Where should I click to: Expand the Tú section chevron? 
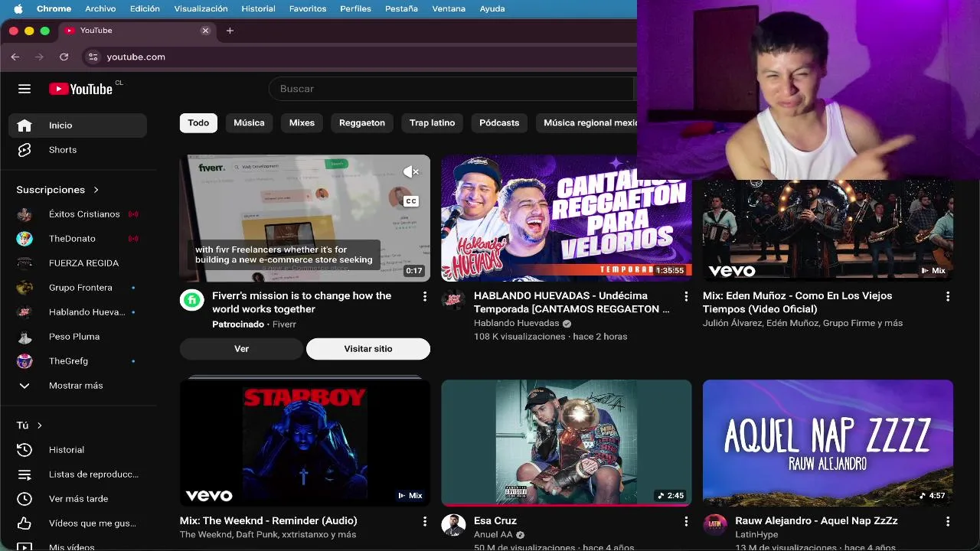tap(39, 425)
